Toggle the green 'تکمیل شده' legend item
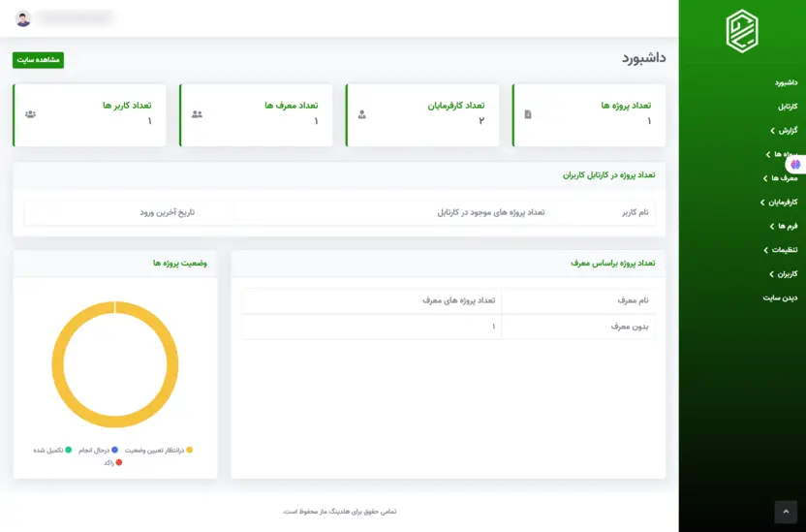This screenshot has height=532, width=806. tap(49, 451)
